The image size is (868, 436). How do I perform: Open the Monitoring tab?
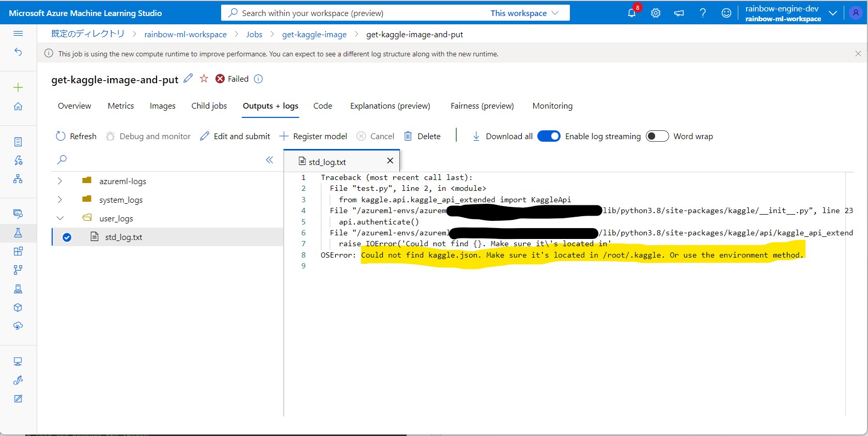pos(552,106)
